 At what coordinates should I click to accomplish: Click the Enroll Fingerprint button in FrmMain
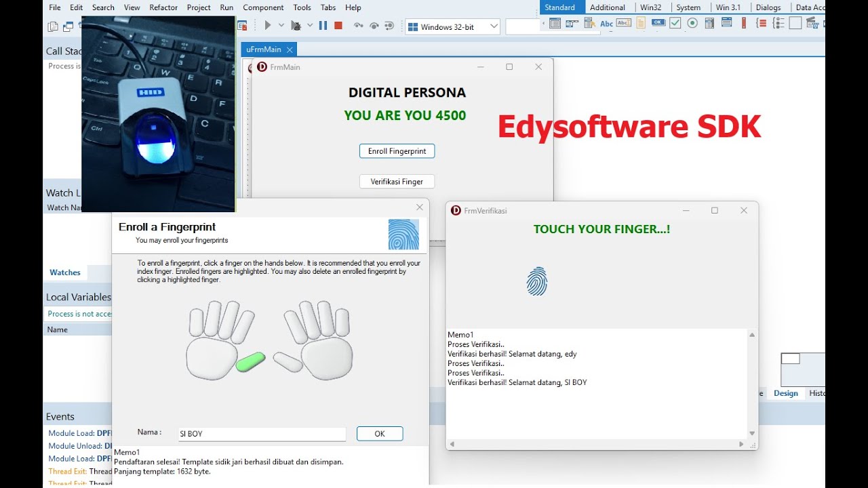(397, 151)
